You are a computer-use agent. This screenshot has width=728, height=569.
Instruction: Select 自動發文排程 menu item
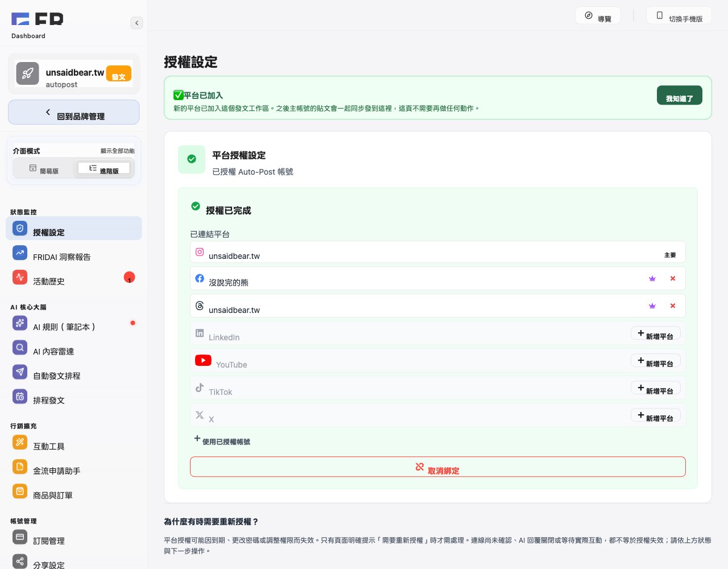pos(74,372)
